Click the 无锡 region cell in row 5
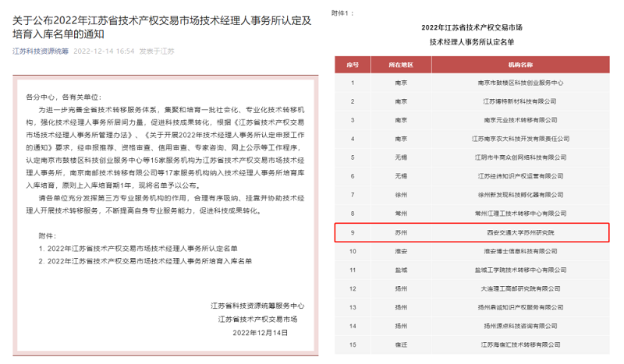This screenshot has height=364, width=624. point(401,157)
